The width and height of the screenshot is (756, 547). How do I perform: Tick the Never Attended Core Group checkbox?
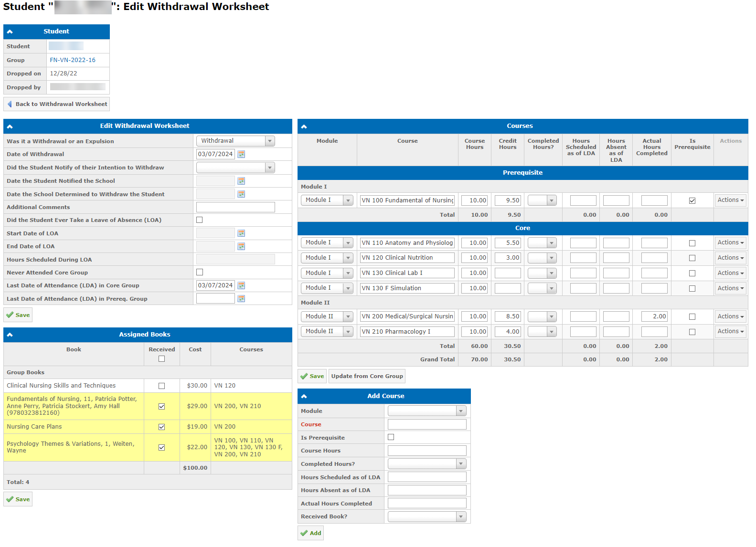point(200,272)
